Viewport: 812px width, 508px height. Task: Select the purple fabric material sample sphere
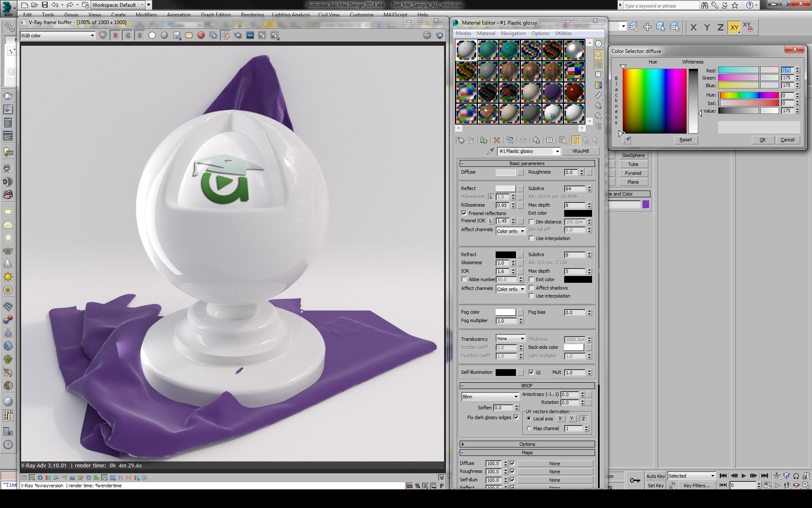[552, 92]
